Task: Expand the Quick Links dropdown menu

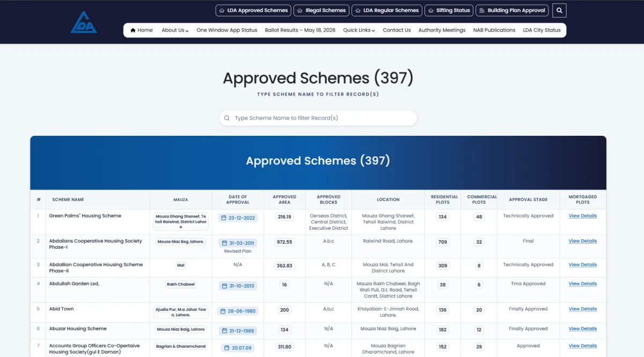Action: (x=359, y=30)
